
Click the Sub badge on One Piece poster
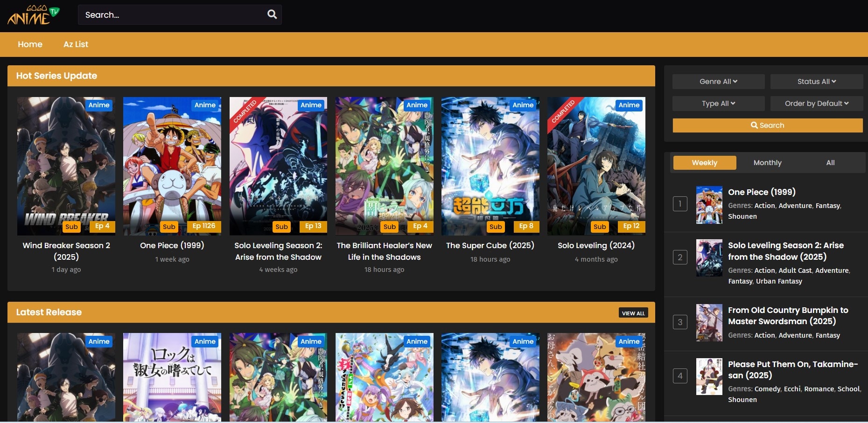tap(169, 227)
